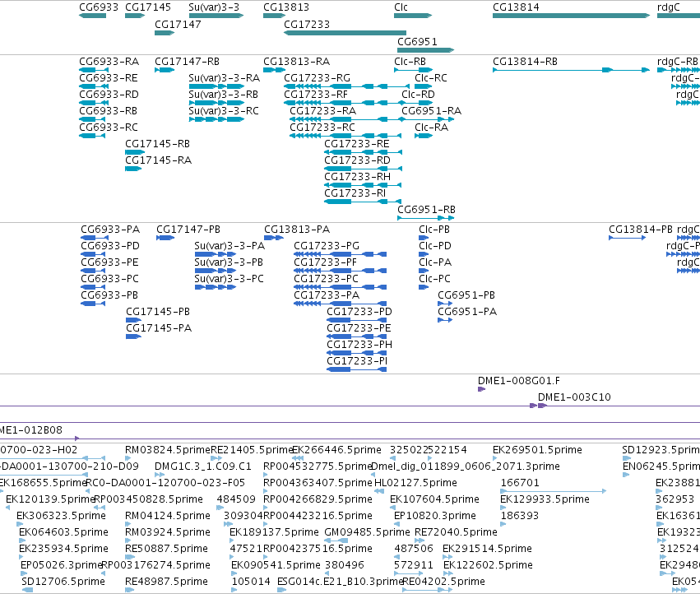
Task: Click protein CG17147-PB
Action: 188,230
